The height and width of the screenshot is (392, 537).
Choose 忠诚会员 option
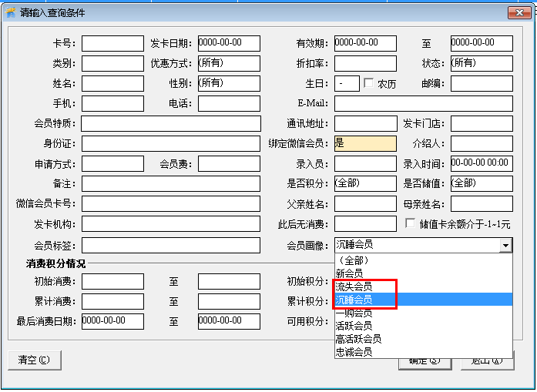click(x=354, y=352)
